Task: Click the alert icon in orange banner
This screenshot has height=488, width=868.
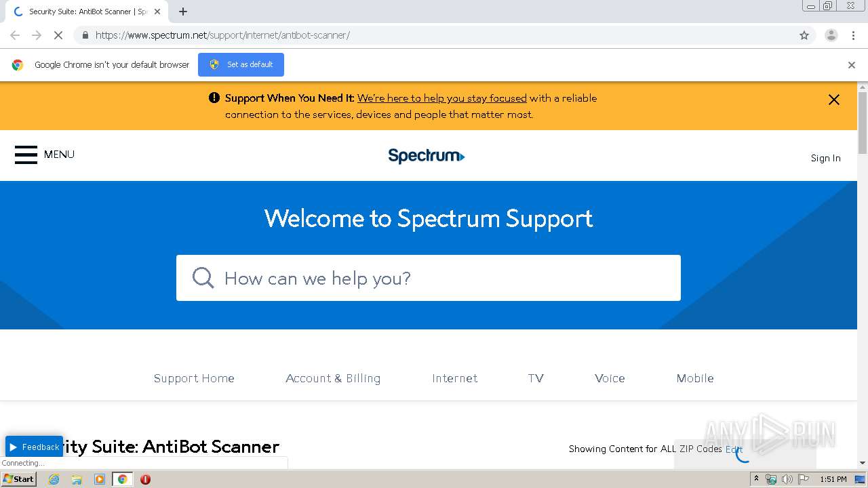Action: point(214,98)
